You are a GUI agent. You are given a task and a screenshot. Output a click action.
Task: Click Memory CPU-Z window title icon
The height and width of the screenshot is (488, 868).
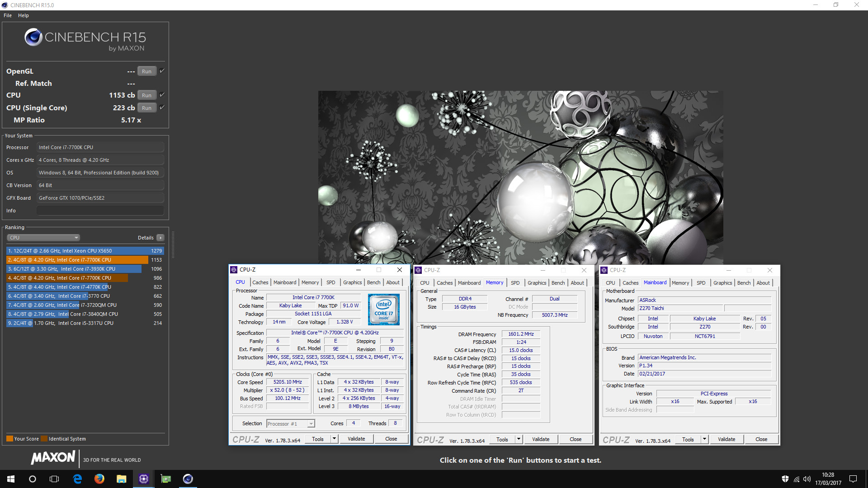pos(418,270)
